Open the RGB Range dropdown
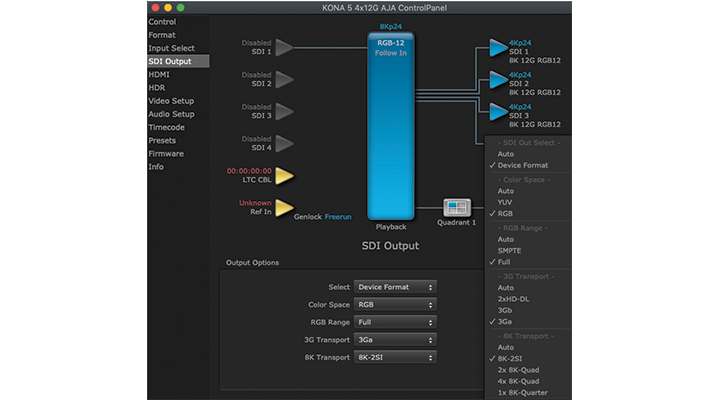 395,322
